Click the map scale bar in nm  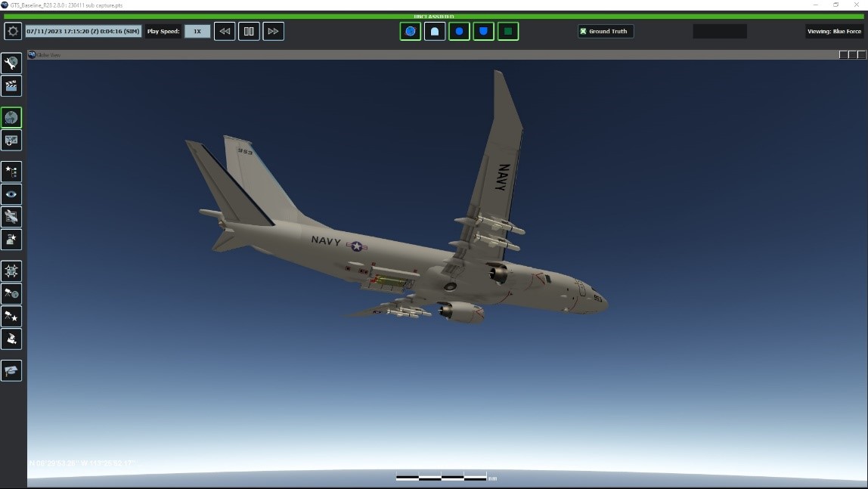(x=442, y=478)
